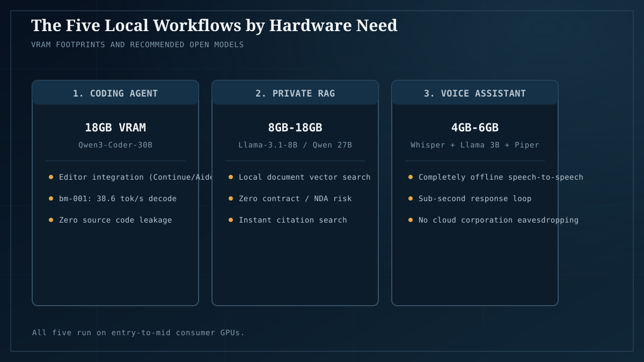Image resolution: width=644 pixels, height=362 pixels.
Task: Click orange bullet beside 'Instant citation search'
Action: pyautogui.click(x=231, y=220)
